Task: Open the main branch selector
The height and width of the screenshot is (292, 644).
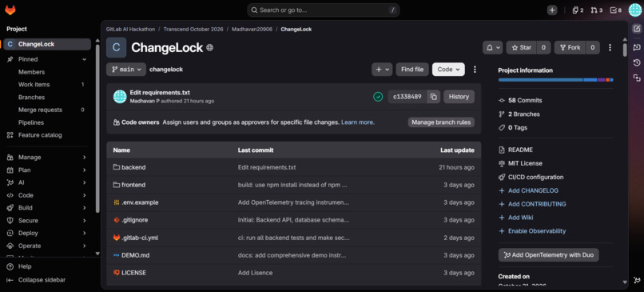Action: coord(126,70)
